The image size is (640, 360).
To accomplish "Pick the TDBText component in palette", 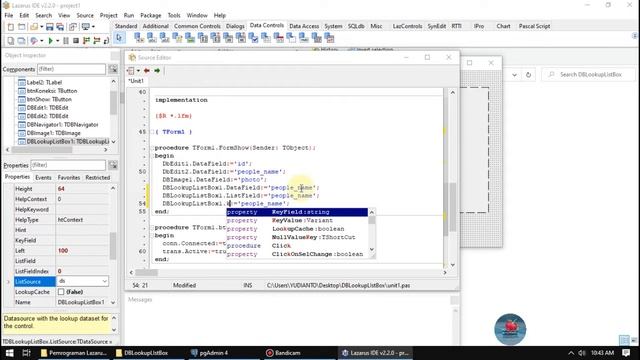I will point(152,38).
